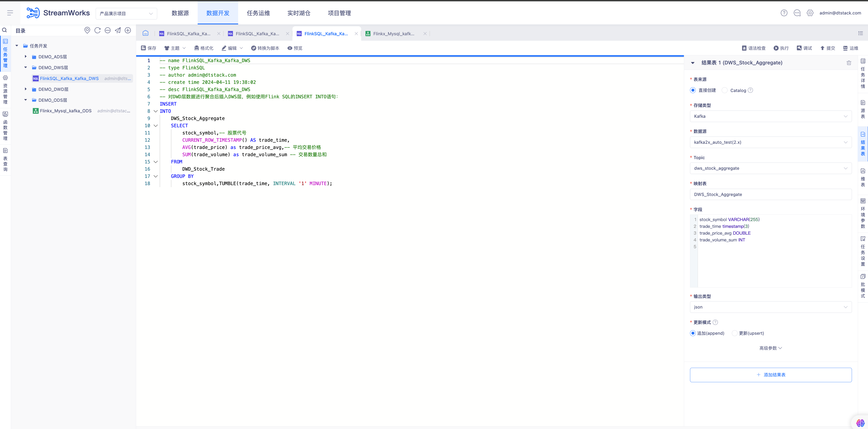Click the StreamWorks logo

click(x=58, y=13)
